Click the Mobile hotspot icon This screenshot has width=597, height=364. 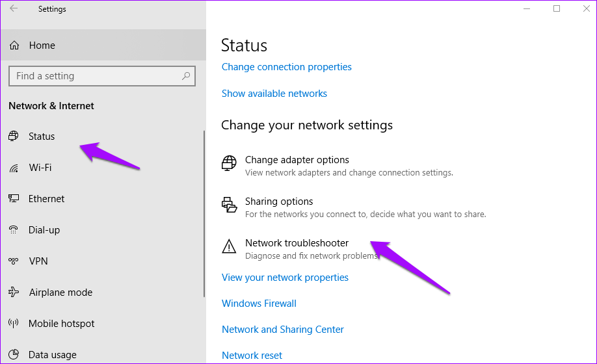14,324
